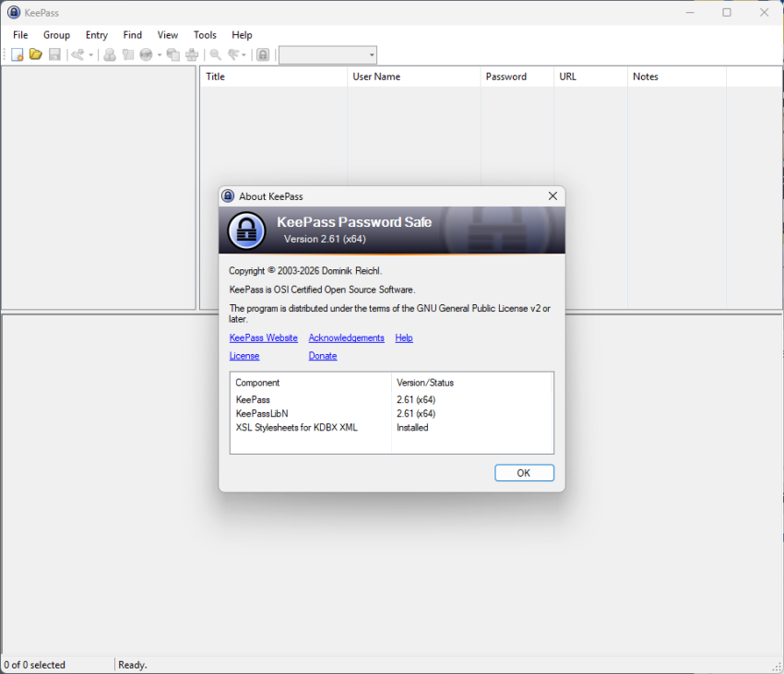Click the Open URL globe icon
The image size is (784, 674).
(x=146, y=55)
